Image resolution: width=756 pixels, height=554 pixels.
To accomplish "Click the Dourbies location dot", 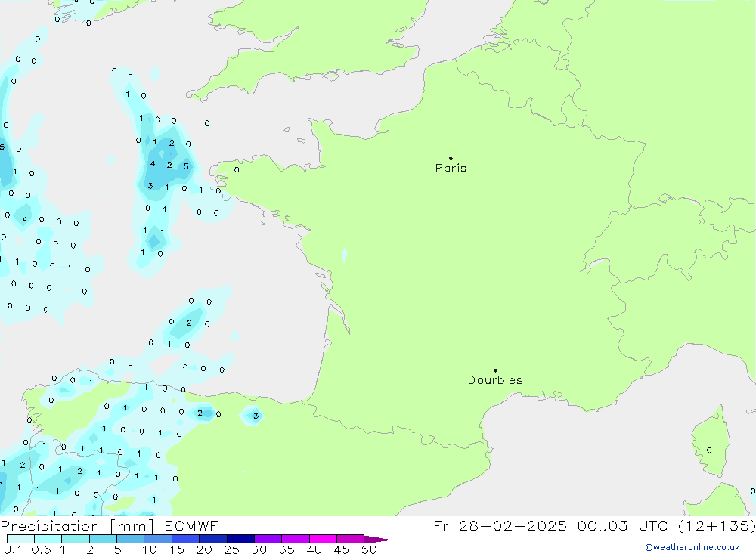I will [496, 370].
